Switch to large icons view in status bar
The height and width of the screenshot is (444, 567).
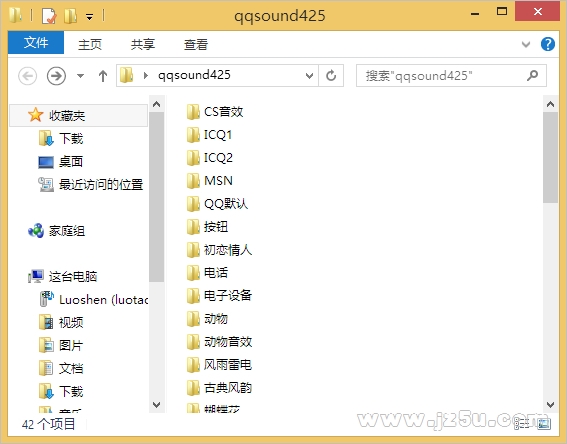544,424
